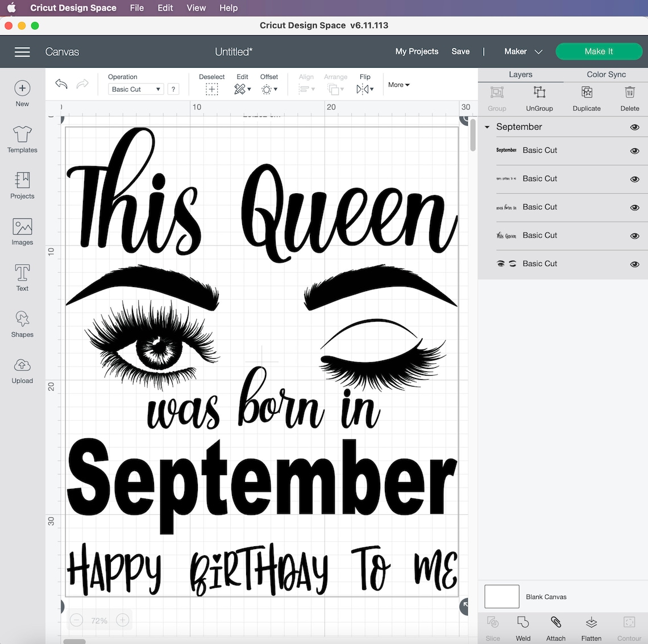Image resolution: width=648 pixels, height=644 pixels.
Task: Open the Operation dropdown set to Basic Cut
Action: [x=135, y=89]
